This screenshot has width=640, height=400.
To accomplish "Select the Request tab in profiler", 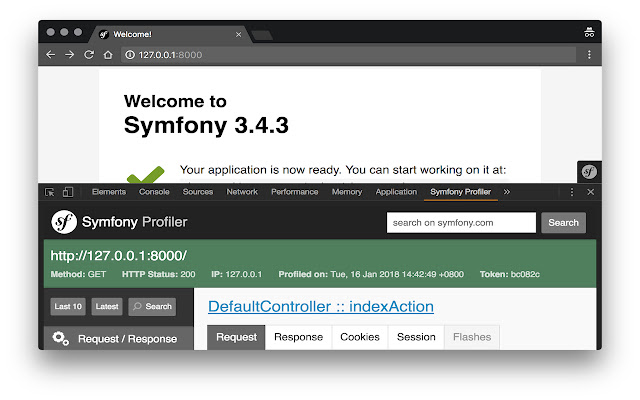I will click(x=236, y=337).
